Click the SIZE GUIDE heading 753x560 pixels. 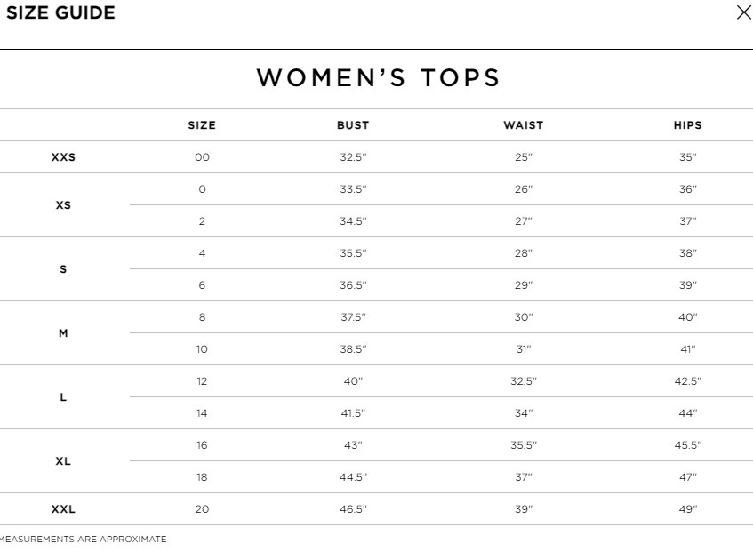[x=60, y=13]
